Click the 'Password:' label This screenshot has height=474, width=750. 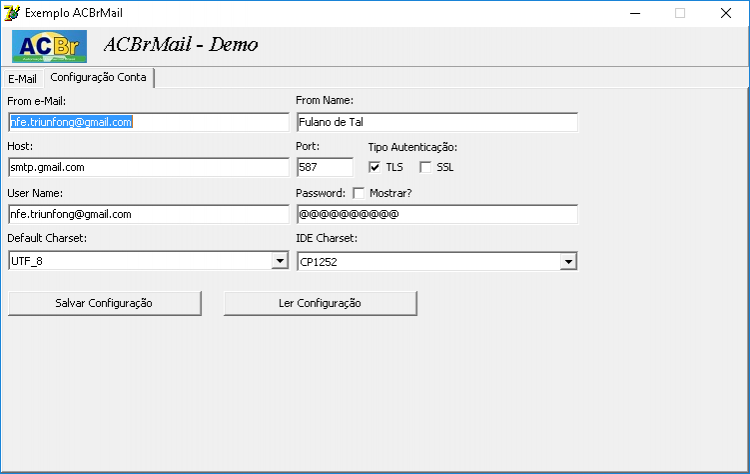pyautogui.click(x=320, y=193)
